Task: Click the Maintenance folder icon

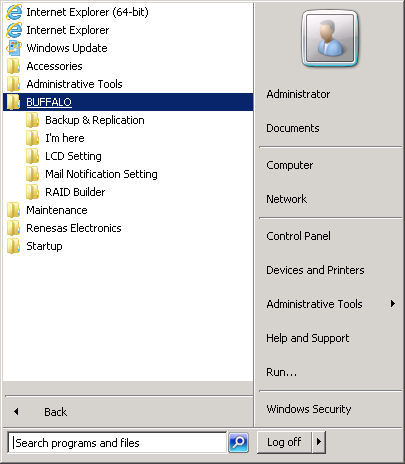Action: pyautogui.click(x=14, y=210)
